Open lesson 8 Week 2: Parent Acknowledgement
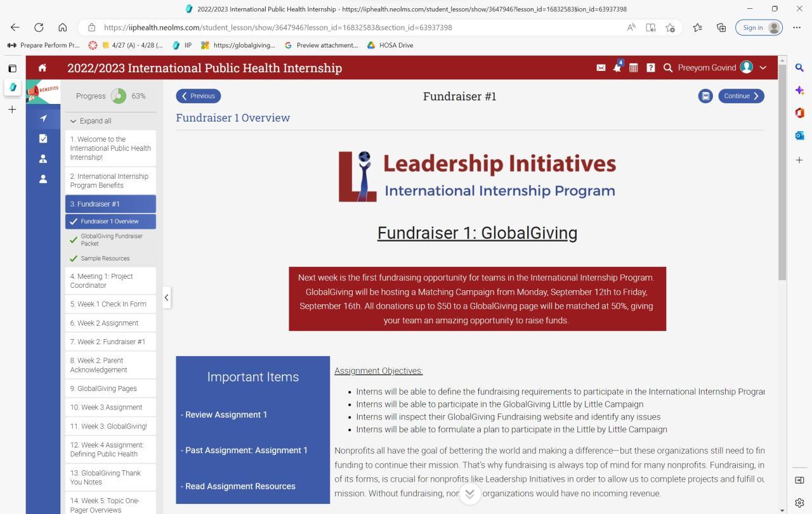 [110, 365]
